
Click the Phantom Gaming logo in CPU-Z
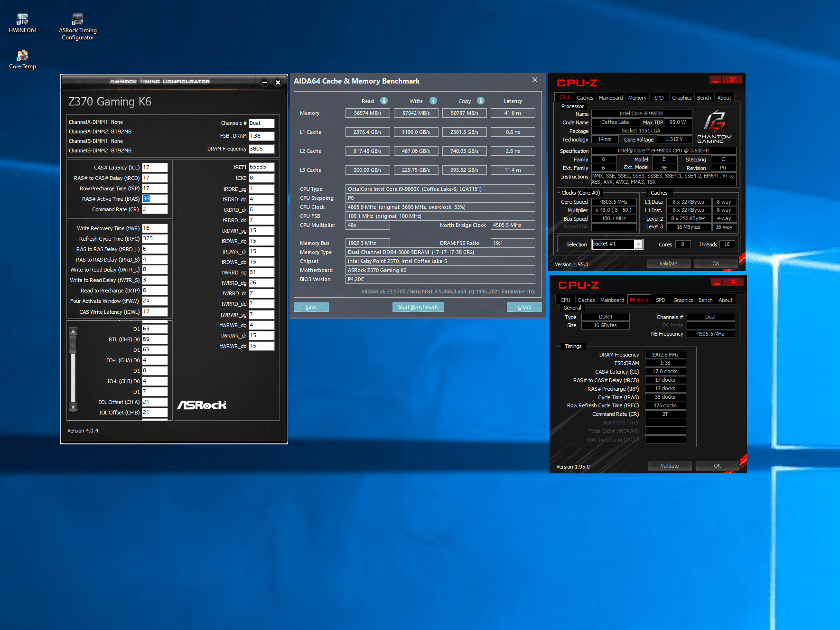click(714, 126)
